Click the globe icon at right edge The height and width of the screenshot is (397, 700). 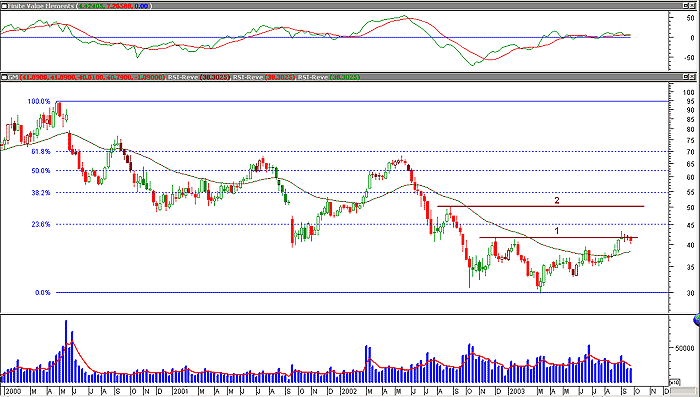[697, 320]
